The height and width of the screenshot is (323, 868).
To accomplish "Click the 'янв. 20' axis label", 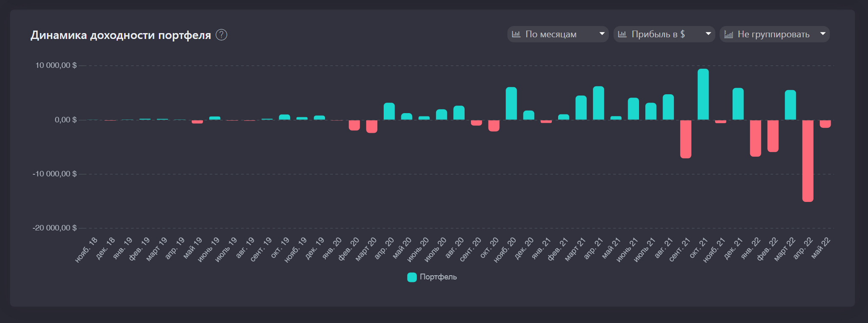I will [x=332, y=248].
